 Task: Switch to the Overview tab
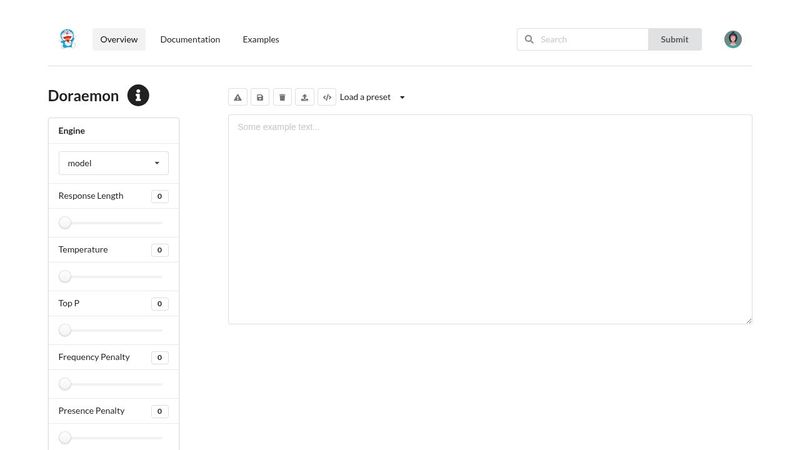pos(119,39)
